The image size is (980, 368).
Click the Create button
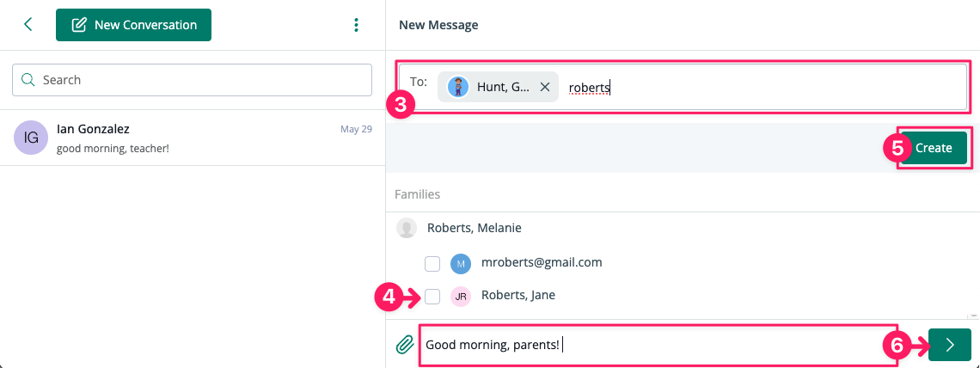(x=934, y=148)
